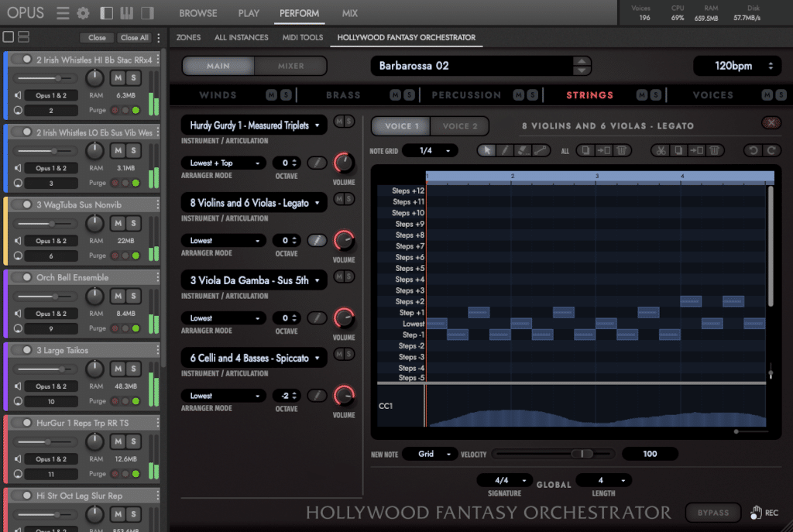
Task: Open Opus settings gear
Action: pos(83,13)
